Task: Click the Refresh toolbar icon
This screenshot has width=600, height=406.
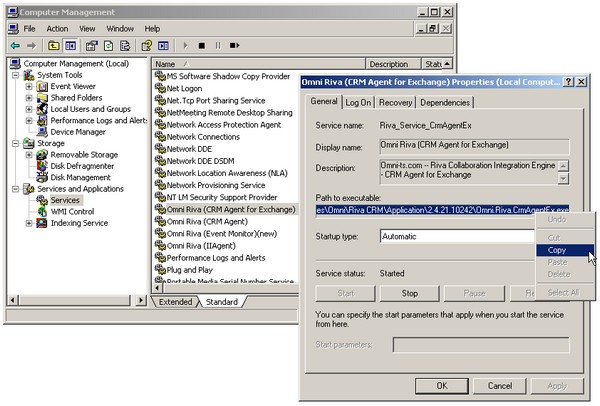Action: pyautogui.click(x=109, y=46)
